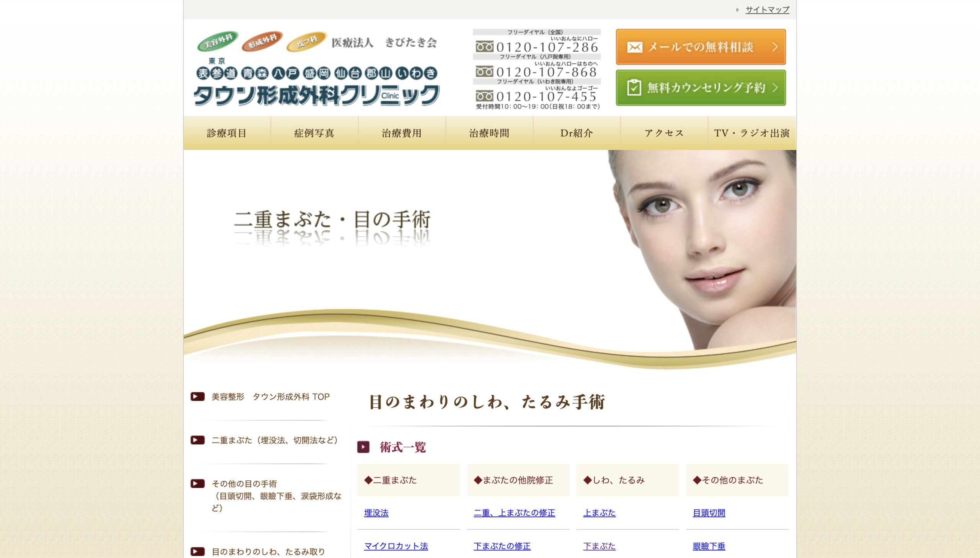Click the envelope icon on the mail consultation button
Screen dimensions: 980x558
[634, 47]
